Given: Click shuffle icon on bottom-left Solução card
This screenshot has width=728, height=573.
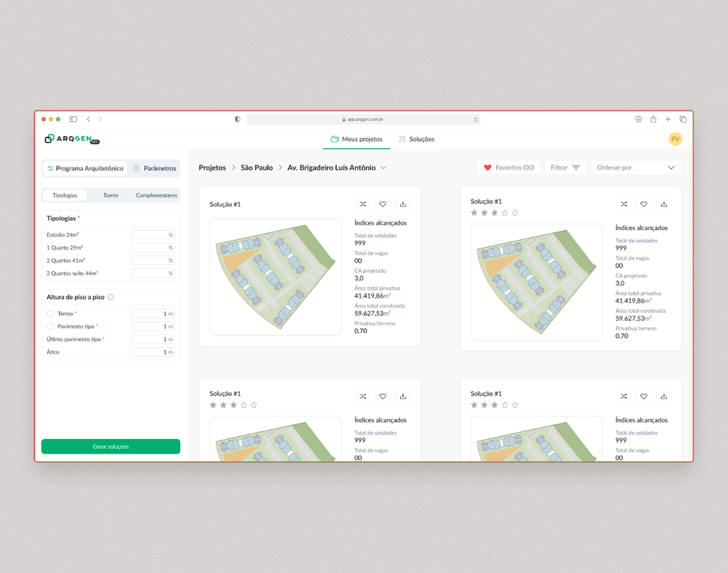Looking at the screenshot, I should click(362, 396).
